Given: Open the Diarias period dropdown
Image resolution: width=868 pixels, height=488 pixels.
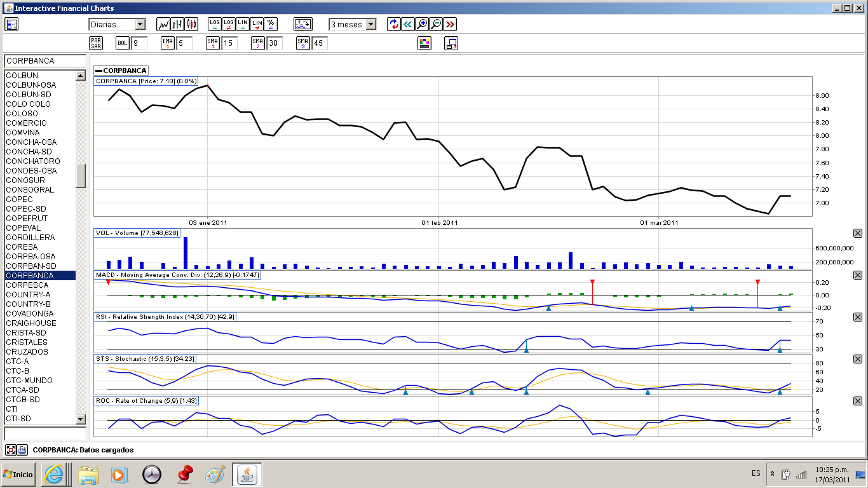Looking at the screenshot, I should [140, 24].
